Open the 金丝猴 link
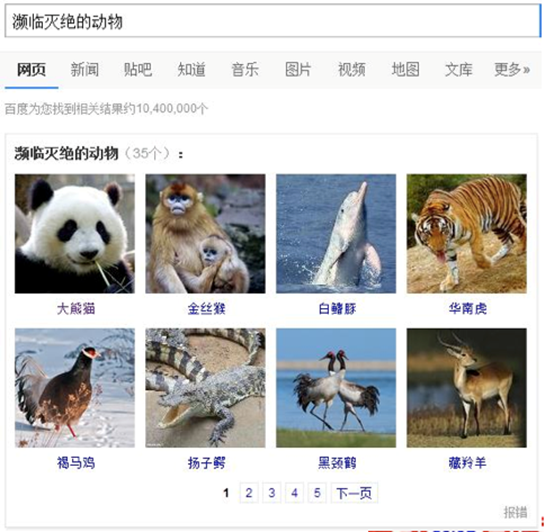Image resolution: width=554 pixels, height=532 pixels. (x=206, y=309)
